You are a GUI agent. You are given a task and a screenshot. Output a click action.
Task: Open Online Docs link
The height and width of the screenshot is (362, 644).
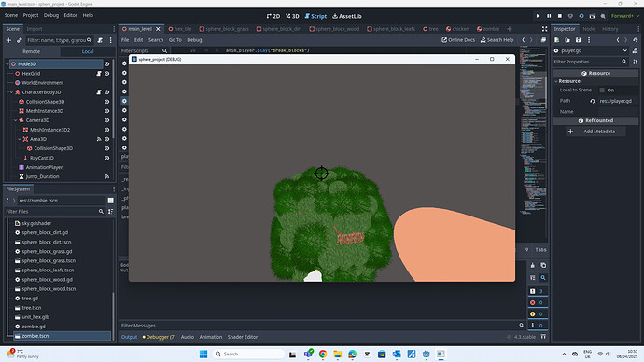[x=458, y=40]
